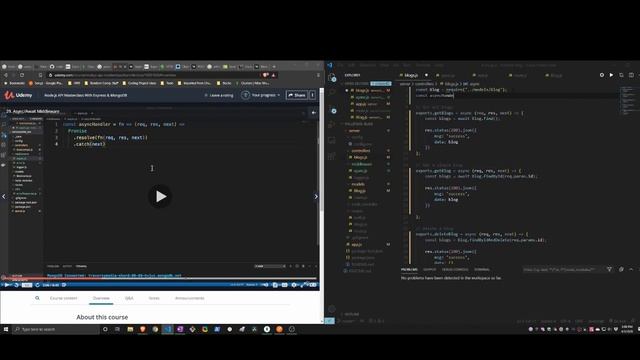Open the VS Code Explorer activity icon
The width and height of the screenshot is (640, 360).
pyautogui.click(x=332, y=77)
